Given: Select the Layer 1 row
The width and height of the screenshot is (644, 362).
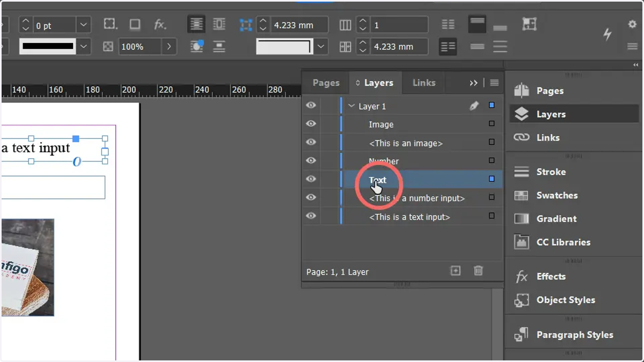Looking at the screenshot, I should 402,106.
